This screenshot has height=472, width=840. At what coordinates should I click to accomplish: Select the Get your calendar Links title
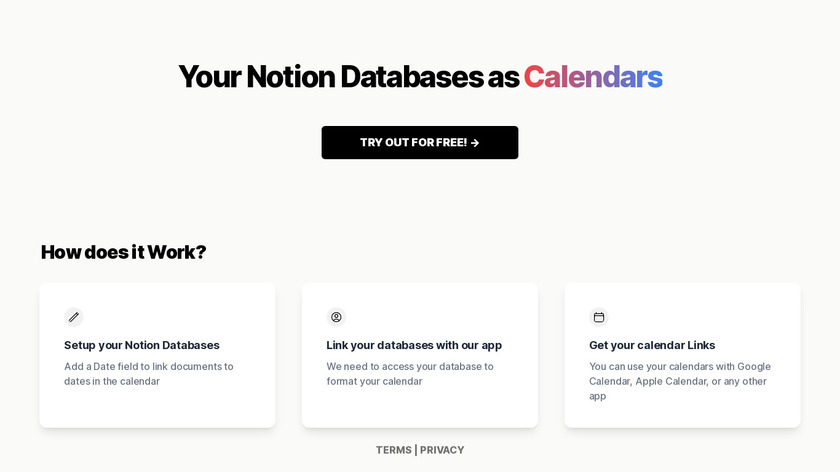pyautogui.click(x=652, y=345)
